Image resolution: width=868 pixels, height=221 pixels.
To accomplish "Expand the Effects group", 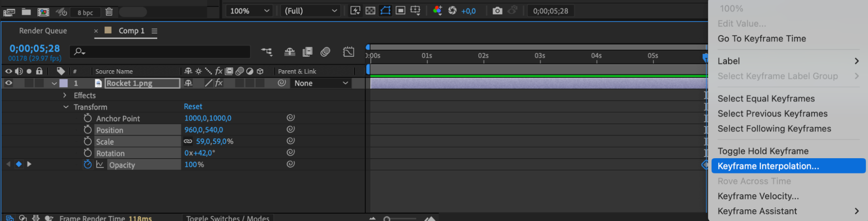I will click(x=65, y=95).
